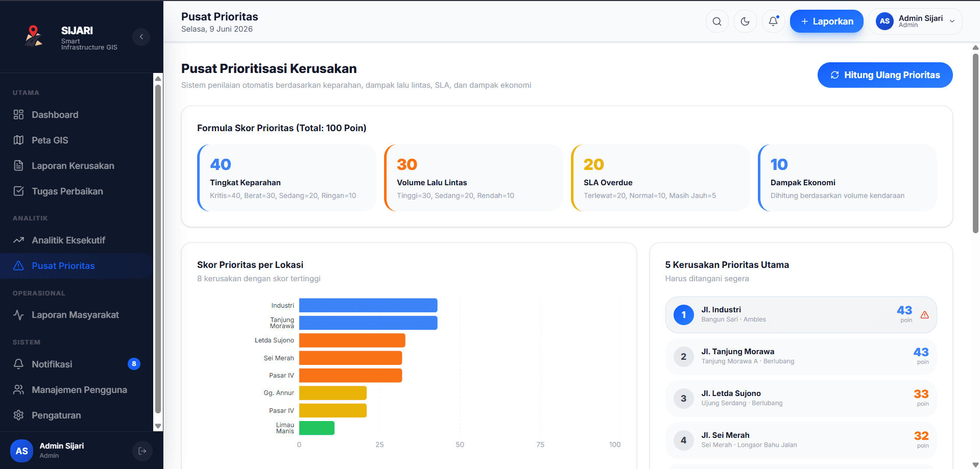Click Hitung Ulang Prioritas button
The image size is (980, 469).
[885, 75]
